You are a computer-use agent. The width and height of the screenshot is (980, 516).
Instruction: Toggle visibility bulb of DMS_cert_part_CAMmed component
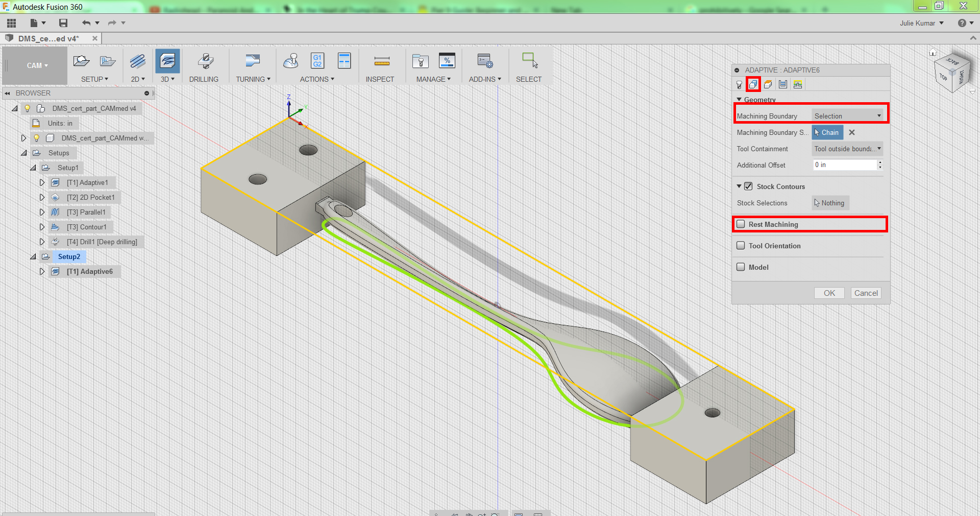[x=37, y=138]
